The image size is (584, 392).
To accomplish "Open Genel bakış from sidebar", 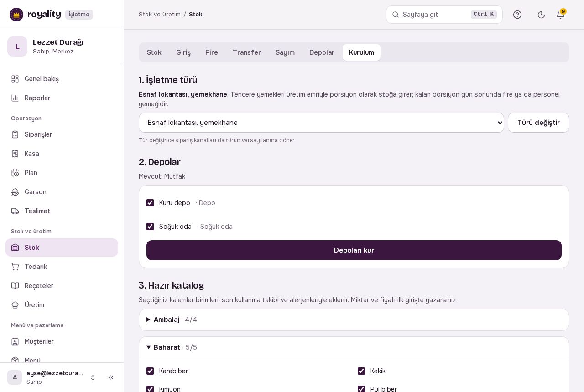I will pos(62,79).
